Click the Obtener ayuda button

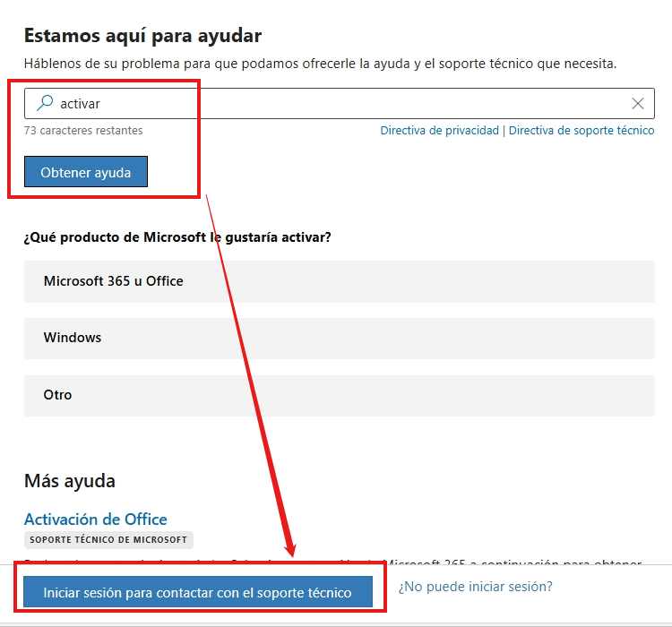click(86, 171)
